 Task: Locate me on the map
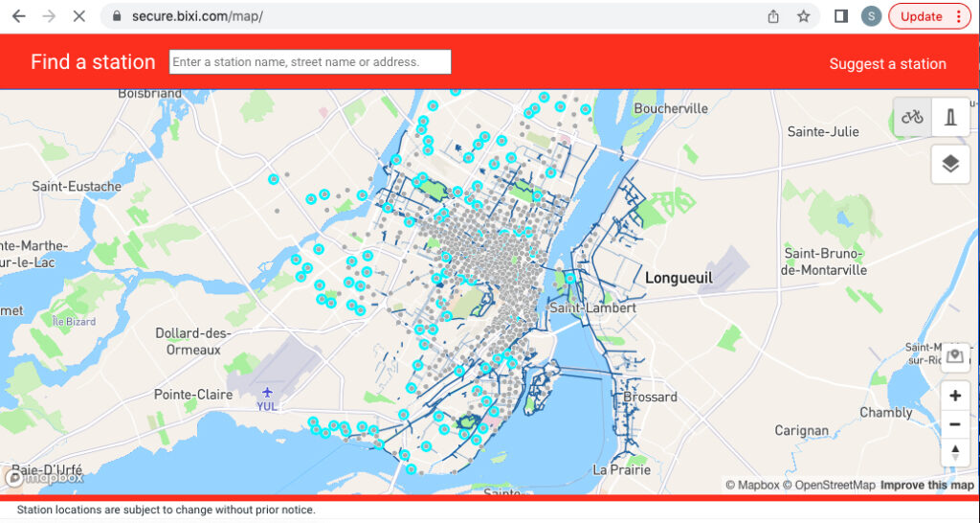click(x=955, y=357)
